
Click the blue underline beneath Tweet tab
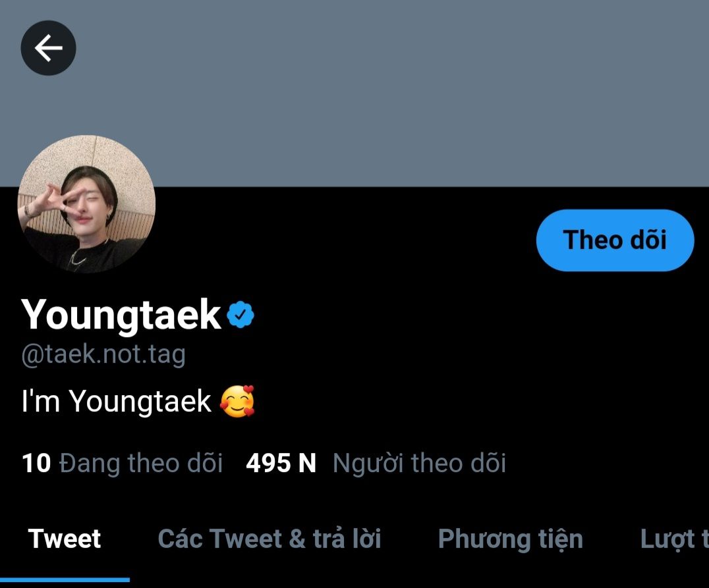coord(65,579)
